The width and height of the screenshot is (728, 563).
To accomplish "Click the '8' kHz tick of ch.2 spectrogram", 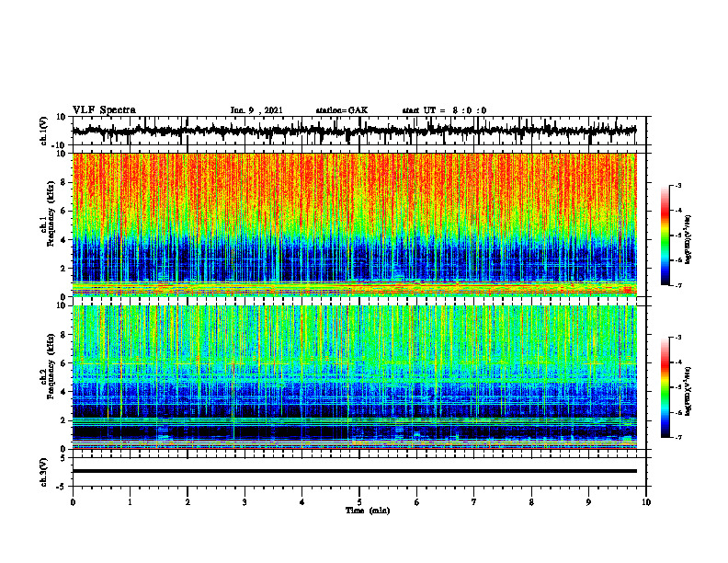I will click(64, 335).
